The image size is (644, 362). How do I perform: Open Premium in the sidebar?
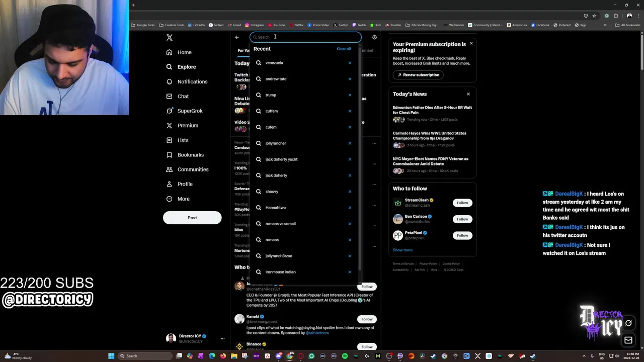pos(182,125)
